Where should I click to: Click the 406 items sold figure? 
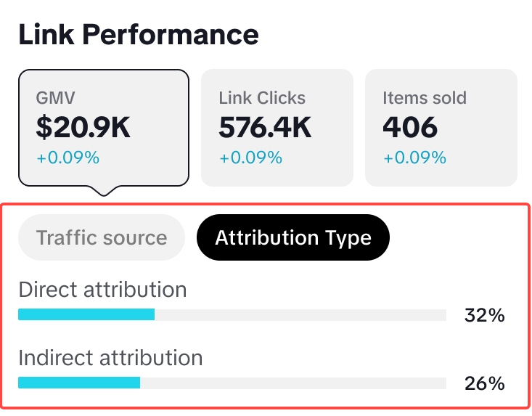click(410, 128)
